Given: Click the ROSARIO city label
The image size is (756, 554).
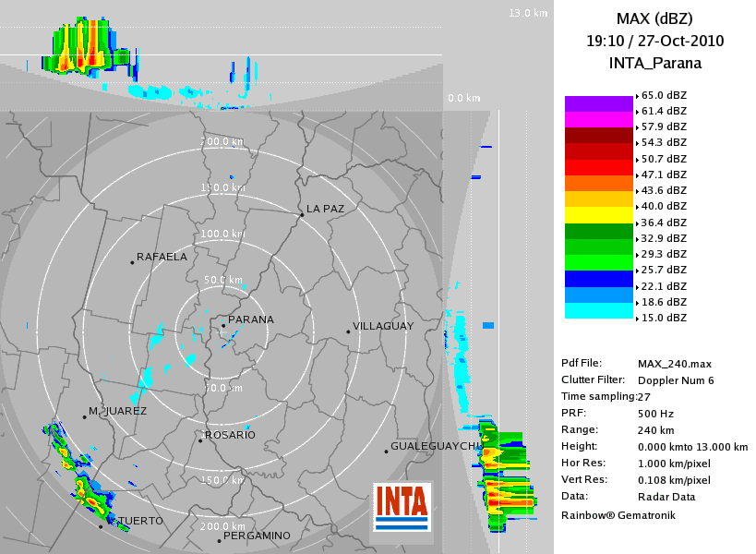Looking at the screenshot, I should click(x=230, y=435).
